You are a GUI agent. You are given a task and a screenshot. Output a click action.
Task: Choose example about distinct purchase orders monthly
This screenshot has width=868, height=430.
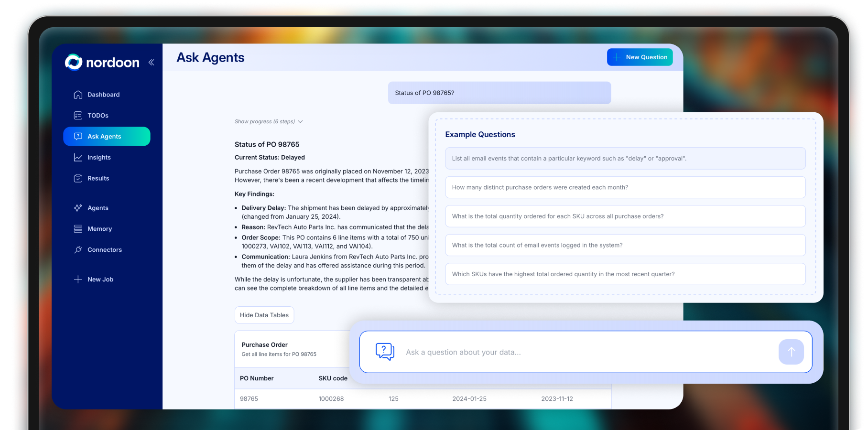[625, 187]
